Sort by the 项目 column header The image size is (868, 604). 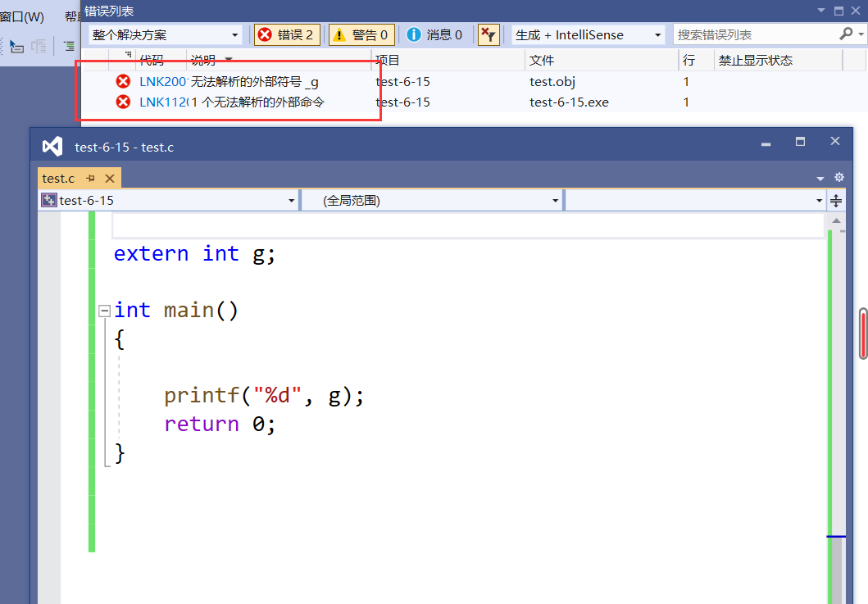[388, 61]
